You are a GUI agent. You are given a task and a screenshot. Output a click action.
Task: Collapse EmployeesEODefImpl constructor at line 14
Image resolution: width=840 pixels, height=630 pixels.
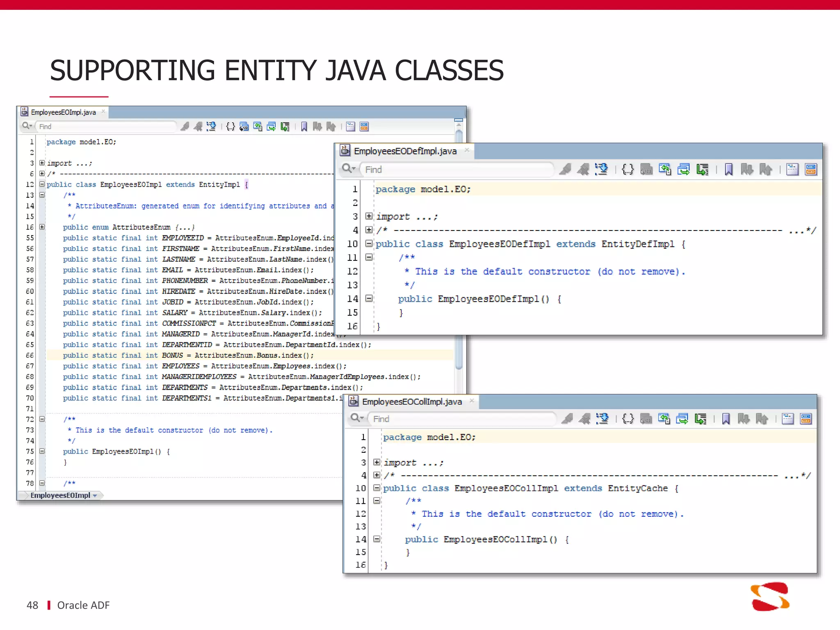[x=369, y=298]
